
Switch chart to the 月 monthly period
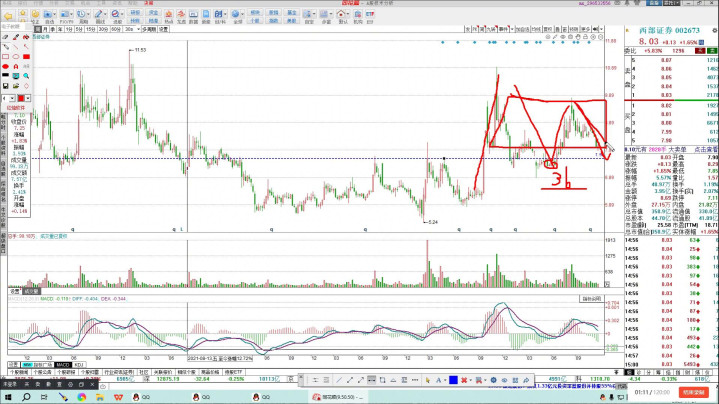pyautogui.click(x=45, y=29)
